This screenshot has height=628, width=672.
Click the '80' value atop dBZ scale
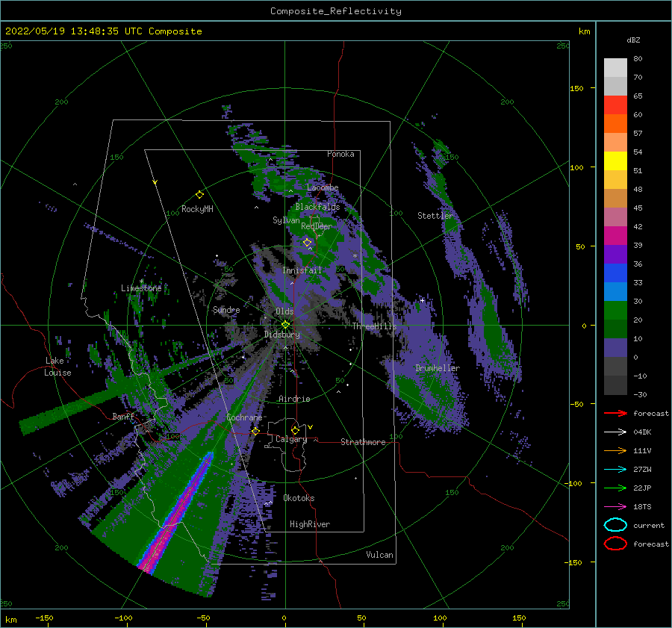pos(638,59)
